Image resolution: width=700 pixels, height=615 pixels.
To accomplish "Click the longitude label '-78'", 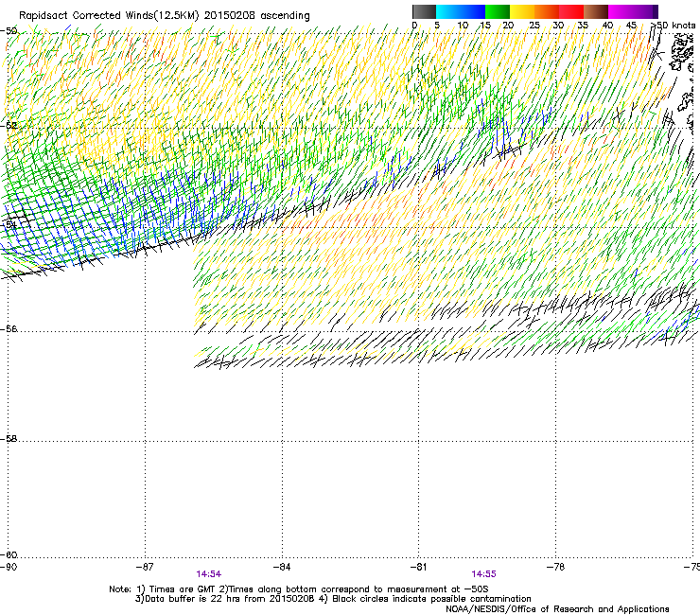I will click(555, 567).
